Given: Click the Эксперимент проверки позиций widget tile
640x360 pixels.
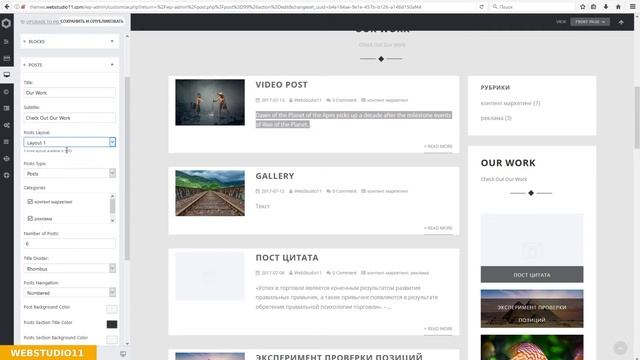Looking at the screenshot, I should [532, 309].
